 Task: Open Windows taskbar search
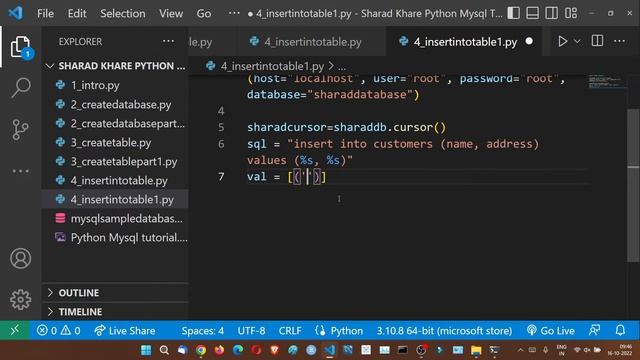tap(164, 350)
